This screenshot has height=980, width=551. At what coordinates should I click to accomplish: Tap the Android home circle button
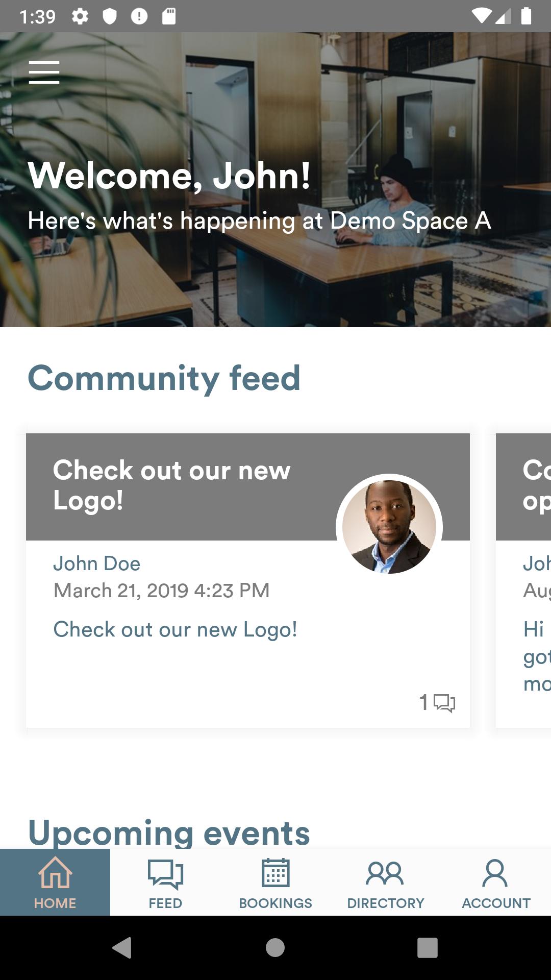(x=275, y=947)
